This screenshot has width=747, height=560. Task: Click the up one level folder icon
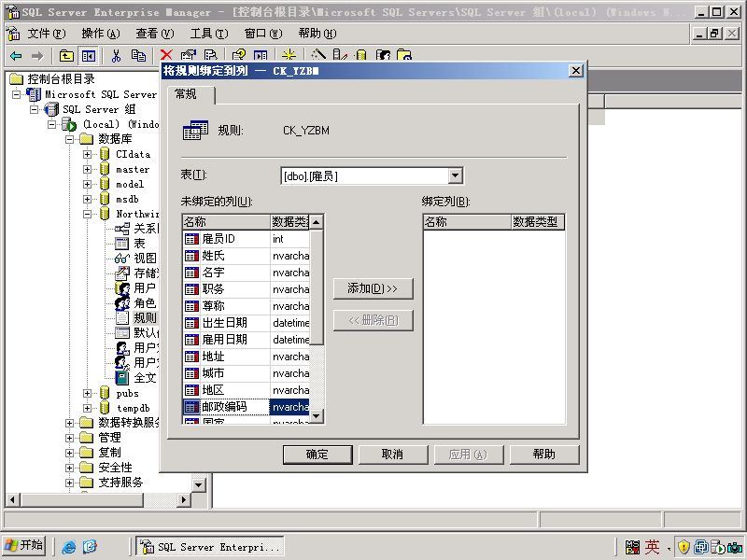66,56
